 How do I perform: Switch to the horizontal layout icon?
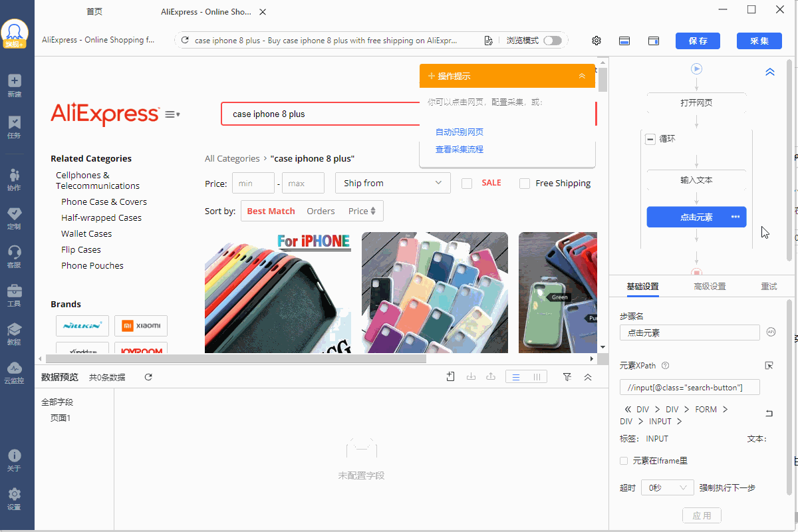pyautogui.click(x=624, y=41)
